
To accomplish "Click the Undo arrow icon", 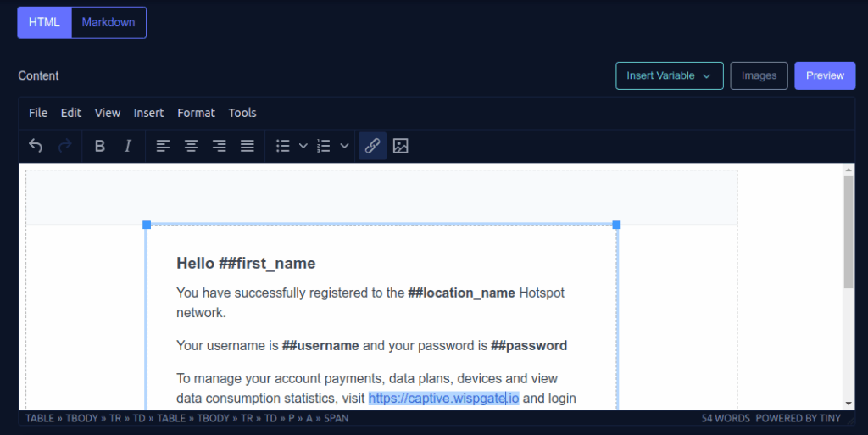I will click(36, 146).
